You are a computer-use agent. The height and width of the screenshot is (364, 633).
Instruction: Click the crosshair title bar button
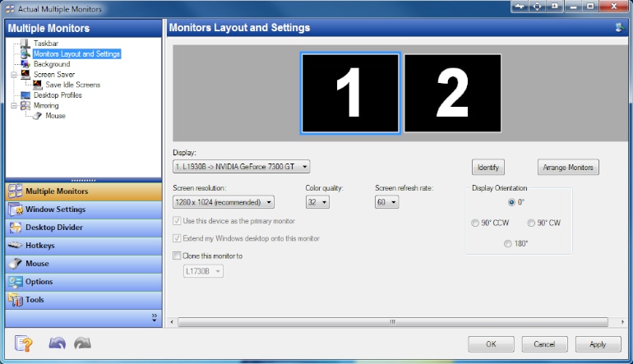[x=538, y=6]
